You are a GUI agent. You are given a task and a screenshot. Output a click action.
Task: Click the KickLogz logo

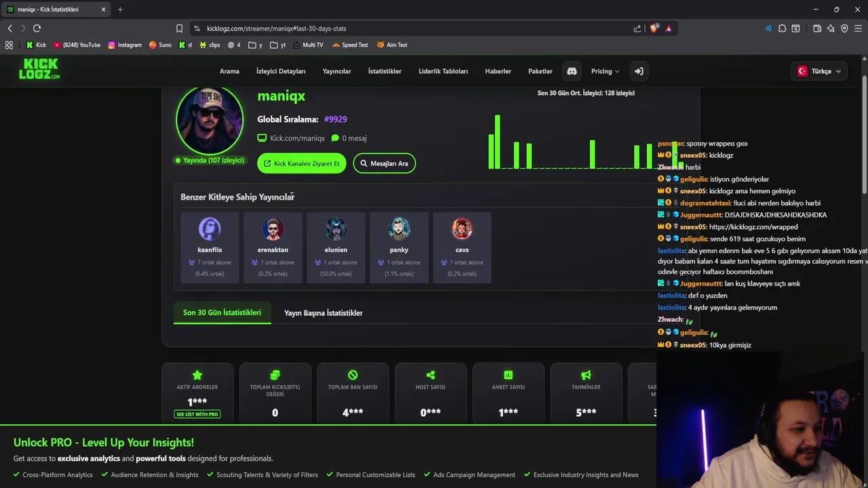39,69
